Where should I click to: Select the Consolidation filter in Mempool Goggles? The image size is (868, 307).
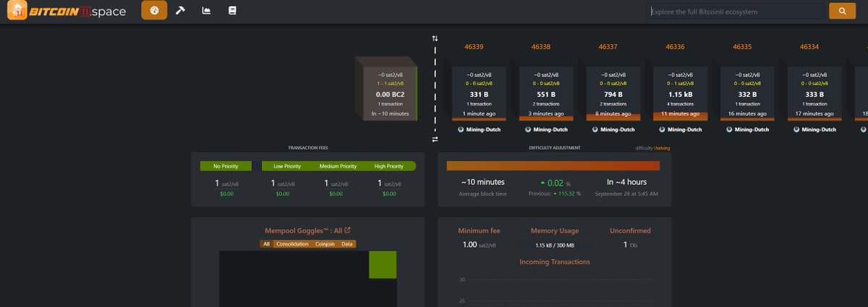[292, 244]
